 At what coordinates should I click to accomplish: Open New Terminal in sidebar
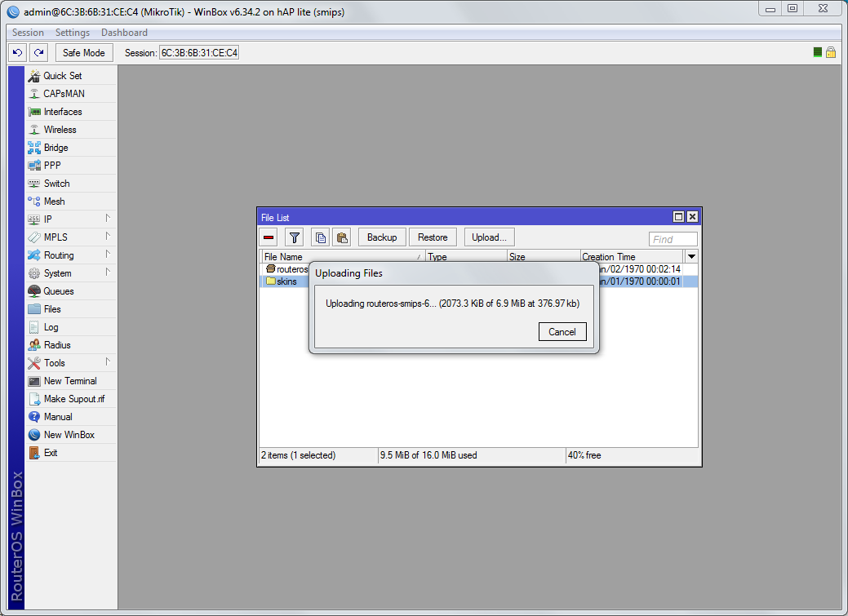(x=69, y=381)
